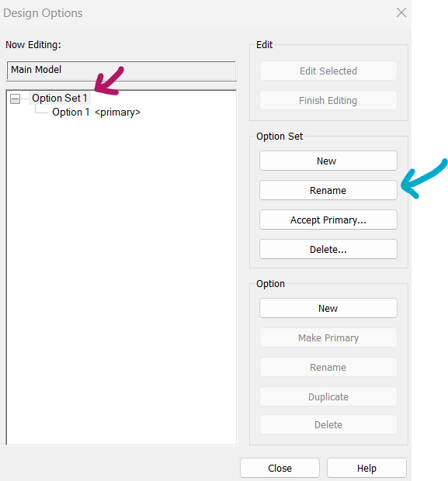
Task: Click Delete... in the Option Set group
Action: tap(328, 249)
